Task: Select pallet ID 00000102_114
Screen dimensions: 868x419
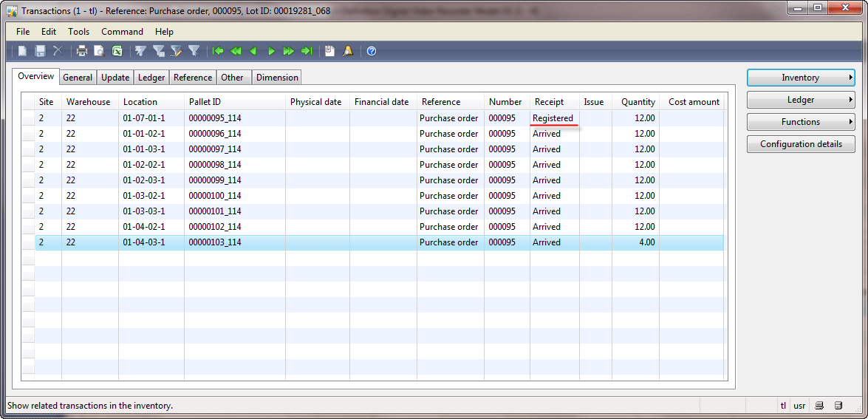Action: coord(235,226)
